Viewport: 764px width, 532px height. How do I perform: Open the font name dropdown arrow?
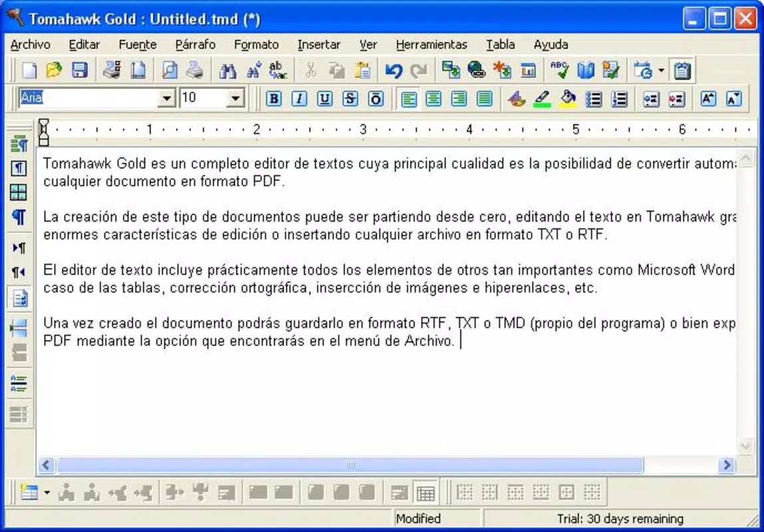[x=166, y=99]
